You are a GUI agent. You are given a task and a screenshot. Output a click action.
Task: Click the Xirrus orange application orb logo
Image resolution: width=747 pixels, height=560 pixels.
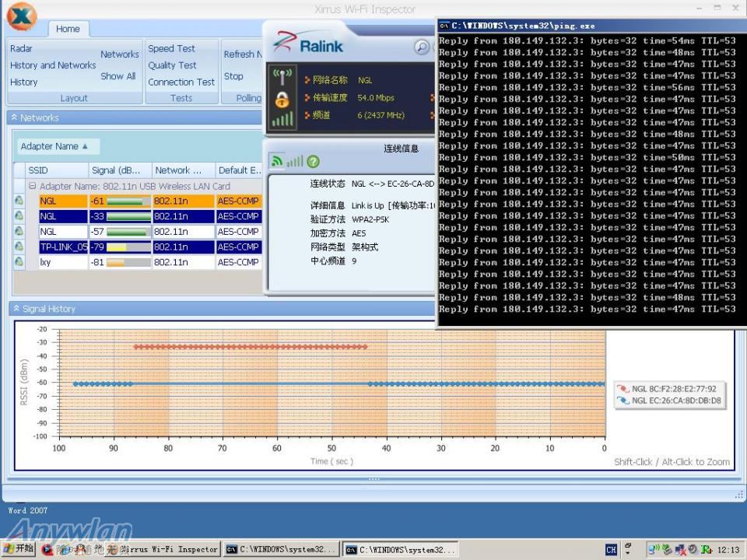(22, 16)
